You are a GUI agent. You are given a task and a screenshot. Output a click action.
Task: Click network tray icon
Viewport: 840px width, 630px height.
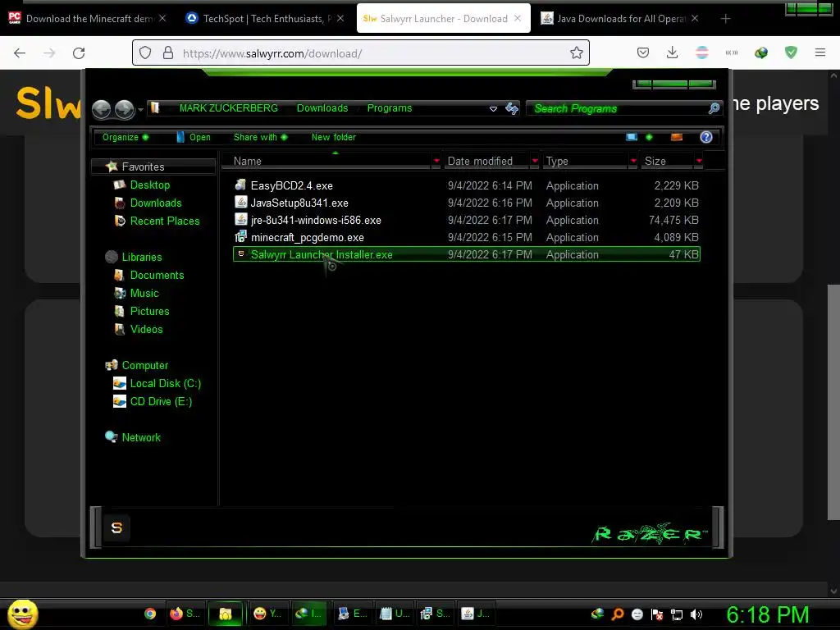click(677, 614)
